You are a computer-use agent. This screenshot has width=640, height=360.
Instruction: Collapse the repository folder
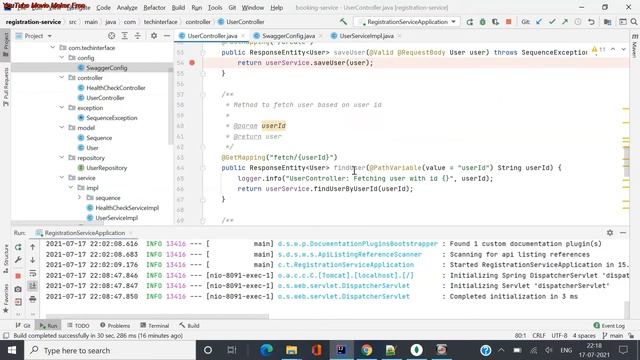click(62, 158)
